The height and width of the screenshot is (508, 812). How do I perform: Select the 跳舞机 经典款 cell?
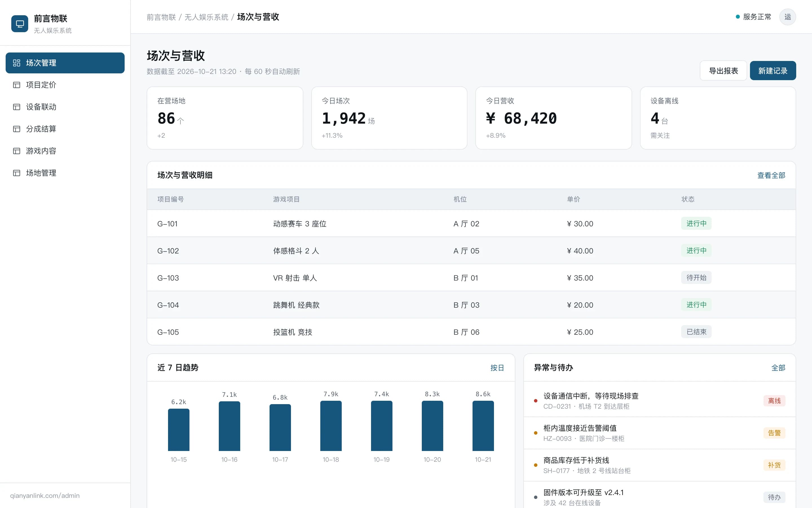pyautogui.click(x=296, y=305)
